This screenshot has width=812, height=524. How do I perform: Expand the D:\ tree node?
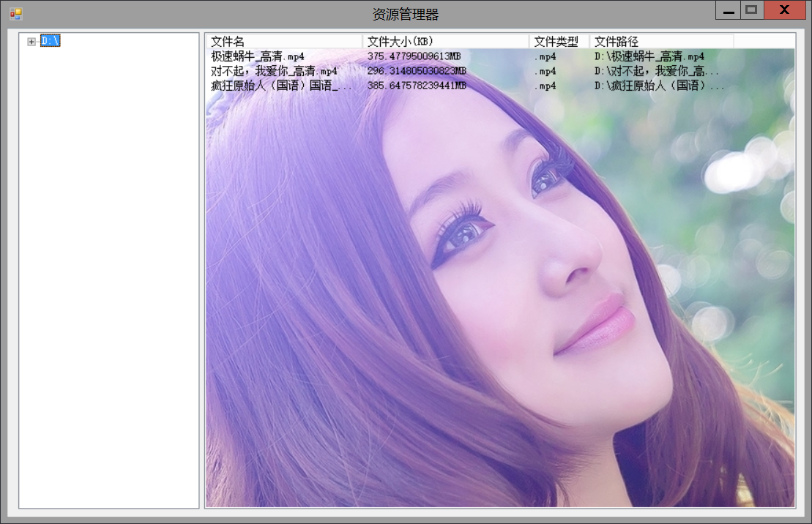[x=31, y=42]
